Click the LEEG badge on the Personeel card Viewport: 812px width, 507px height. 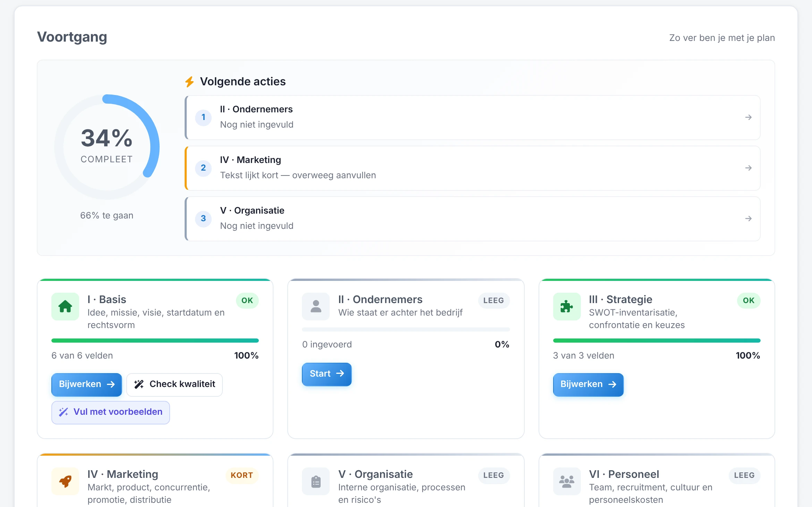[744, 475]
